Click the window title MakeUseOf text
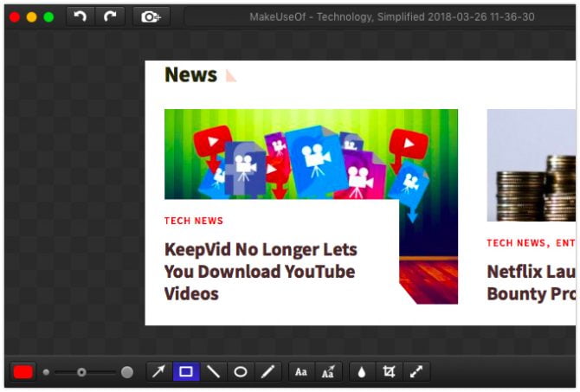 392,16
